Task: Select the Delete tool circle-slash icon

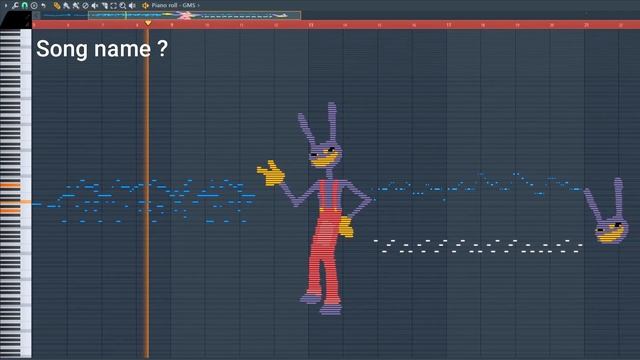Action: pos(85,6)
